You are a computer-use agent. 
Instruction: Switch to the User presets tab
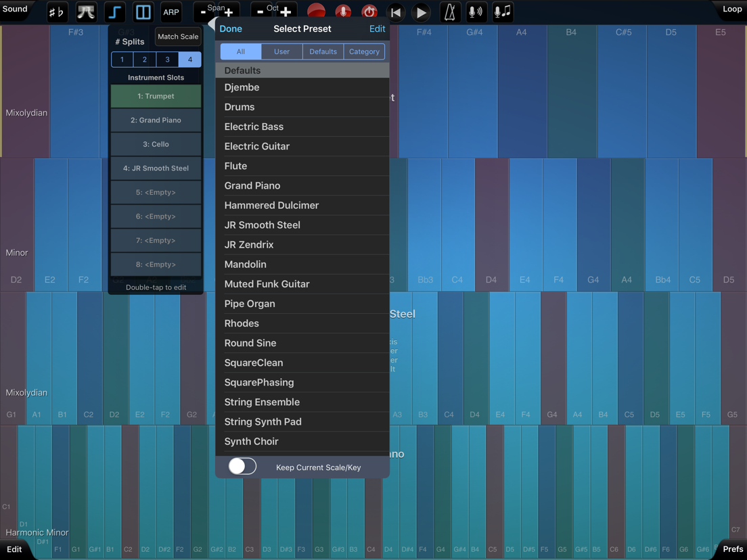[281, 51]
